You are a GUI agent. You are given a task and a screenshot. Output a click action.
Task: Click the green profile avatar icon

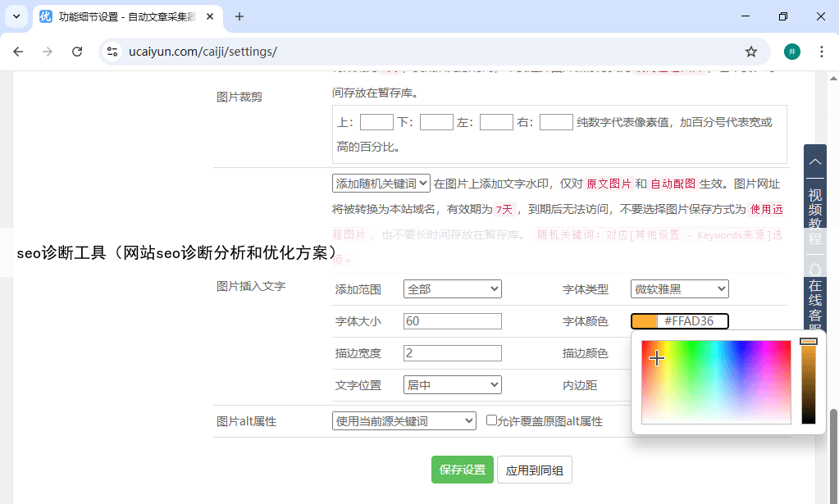click(791, 52)
